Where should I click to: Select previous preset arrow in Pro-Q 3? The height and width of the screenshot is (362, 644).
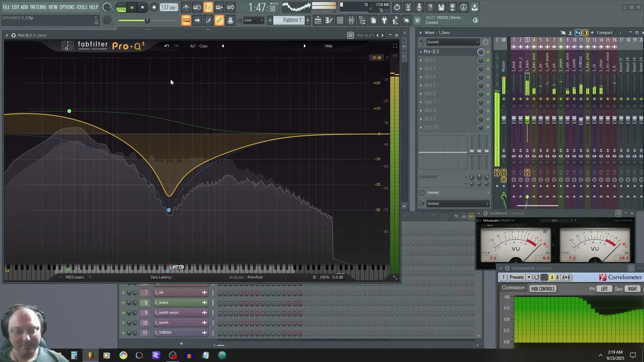click(x=223, y=46)
